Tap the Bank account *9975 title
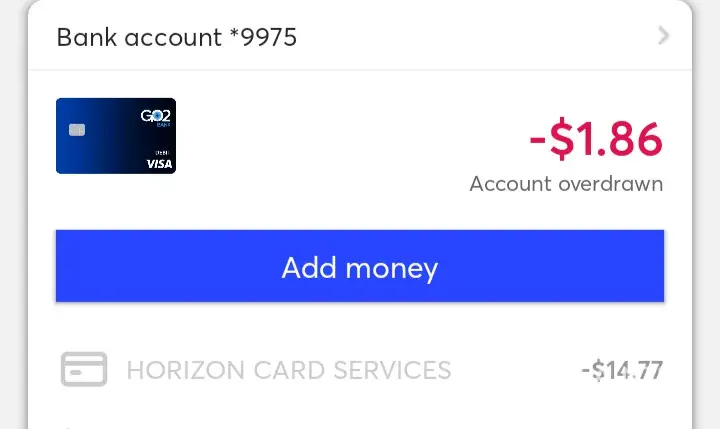The width and height of the screenshot is (720, 429). pos(177,37)
